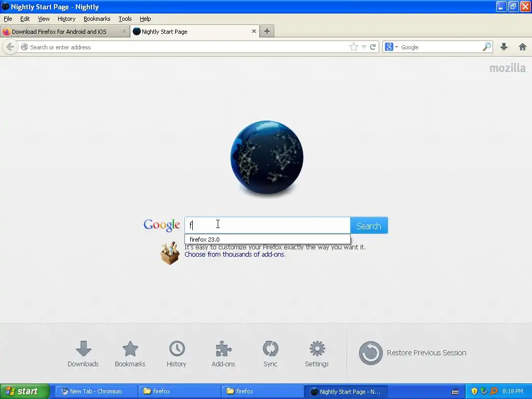Open the Windows start menu
This screenshot has height=399, width=532.
click(x=25, y=391)
